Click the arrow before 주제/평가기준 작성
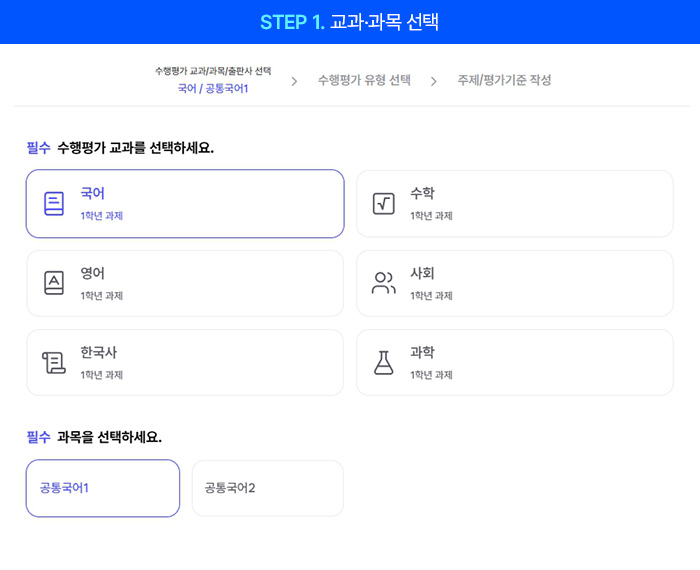This screenshot has width=700, height=570. 434,81
